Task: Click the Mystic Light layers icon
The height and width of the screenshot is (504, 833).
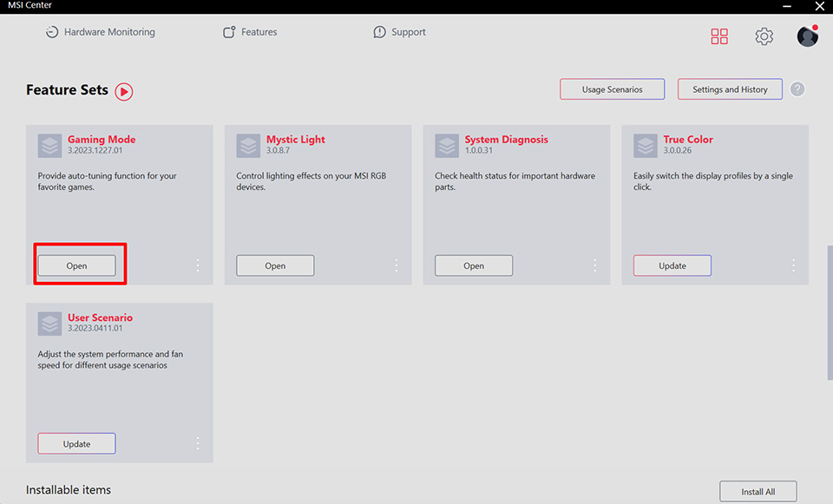Action: (x=249, y=146)
